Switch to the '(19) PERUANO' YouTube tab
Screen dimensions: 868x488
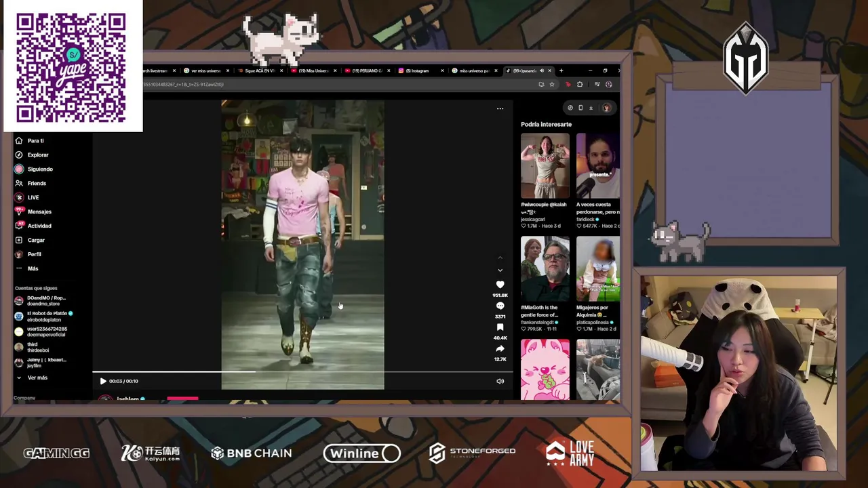366,70
